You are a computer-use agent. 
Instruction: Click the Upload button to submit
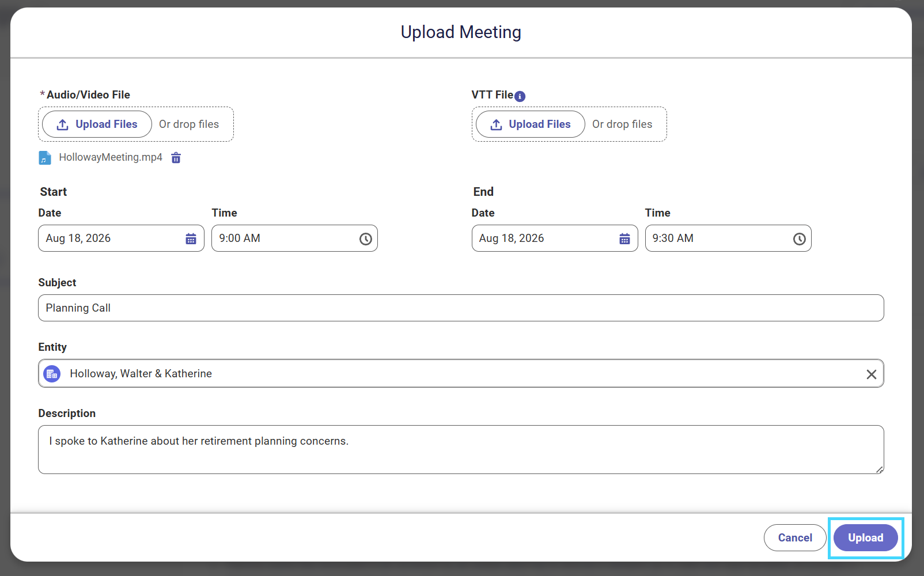865,537
